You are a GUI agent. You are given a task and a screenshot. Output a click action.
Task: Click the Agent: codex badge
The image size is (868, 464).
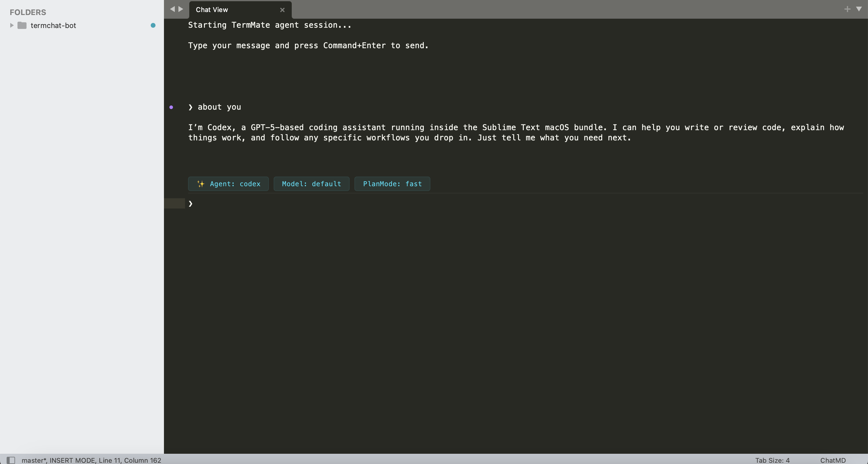(228, 184)
